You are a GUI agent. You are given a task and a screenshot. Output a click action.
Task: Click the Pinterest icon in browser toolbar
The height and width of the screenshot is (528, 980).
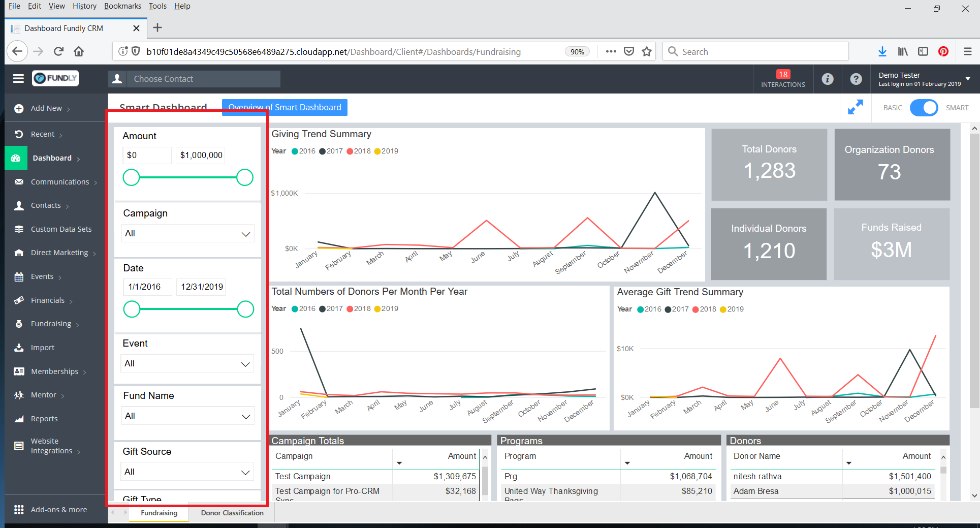(943, 51)
